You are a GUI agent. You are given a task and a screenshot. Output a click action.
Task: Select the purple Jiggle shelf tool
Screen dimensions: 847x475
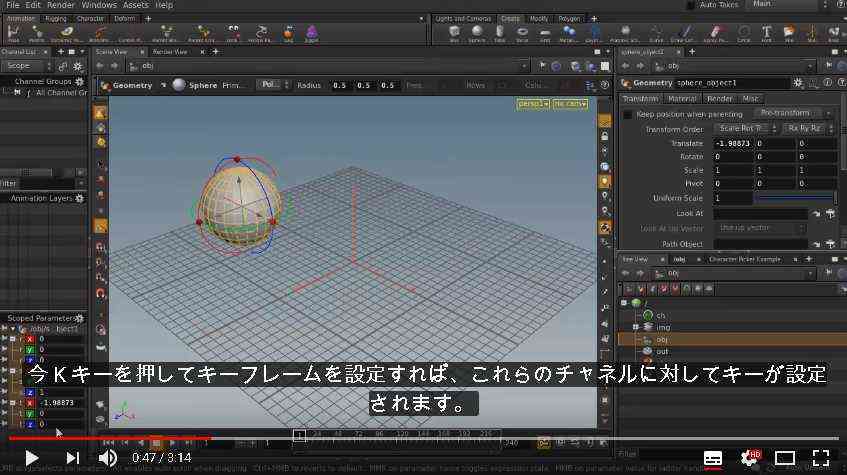(x=312, y=33)
